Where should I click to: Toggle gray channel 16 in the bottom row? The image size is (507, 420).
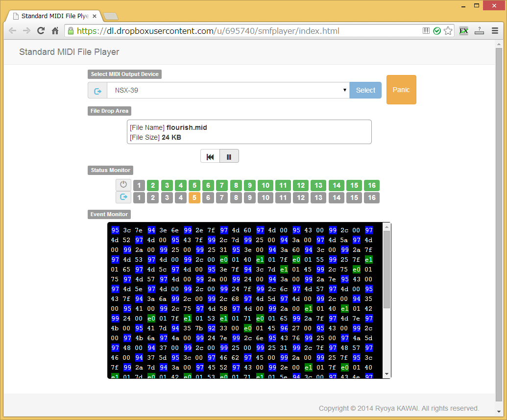point(372,198)
